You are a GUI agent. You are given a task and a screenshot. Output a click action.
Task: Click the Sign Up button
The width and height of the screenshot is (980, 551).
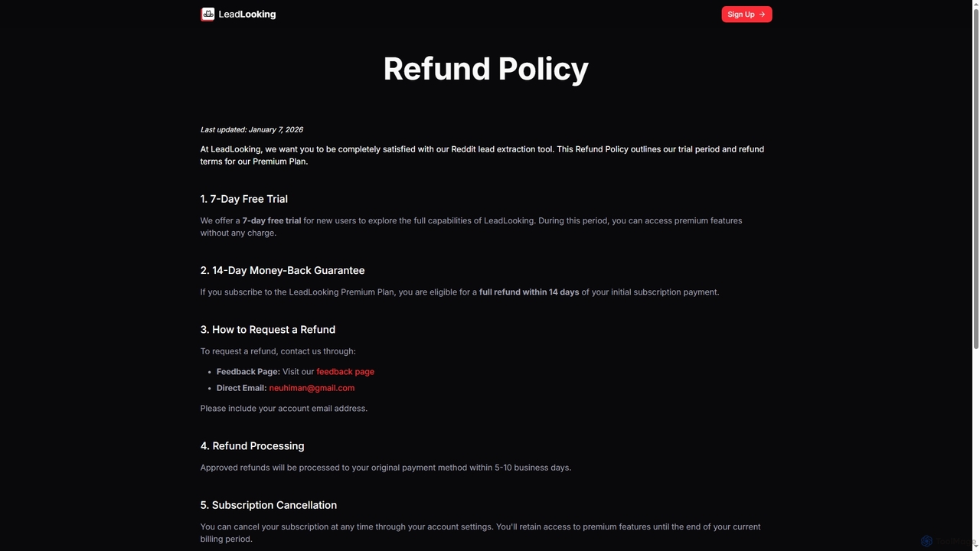click(746, 15)
